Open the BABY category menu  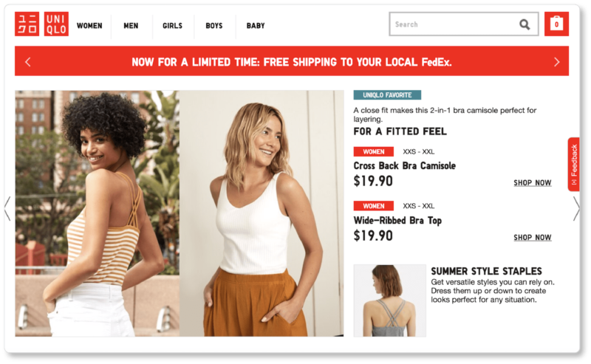pos(256,26)
